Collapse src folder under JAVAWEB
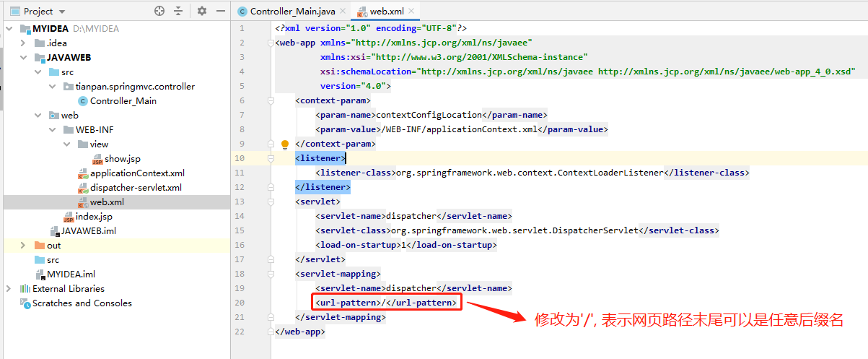 pyautogui.click(x=38, y=72)
